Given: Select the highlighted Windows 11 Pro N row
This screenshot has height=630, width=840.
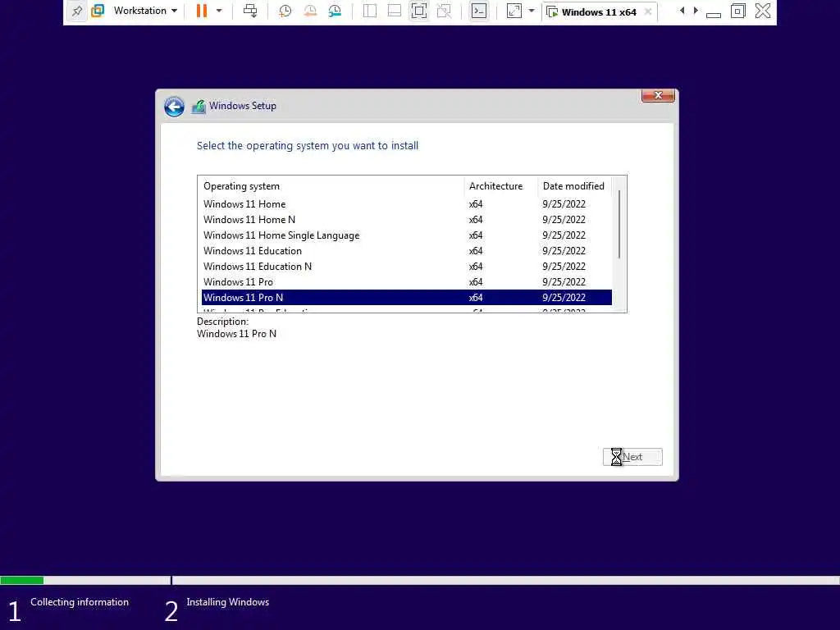Looking at the screenshot, I should (407, 297).
